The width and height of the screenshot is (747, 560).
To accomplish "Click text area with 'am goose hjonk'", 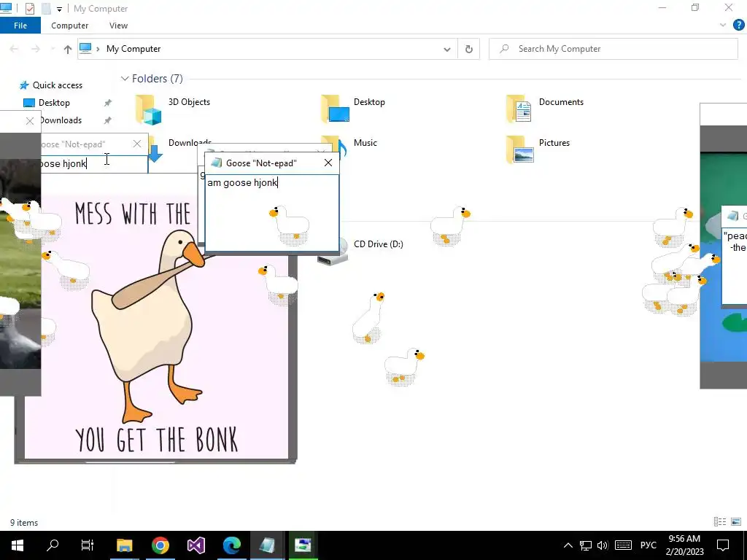I will tap(271, 212).
